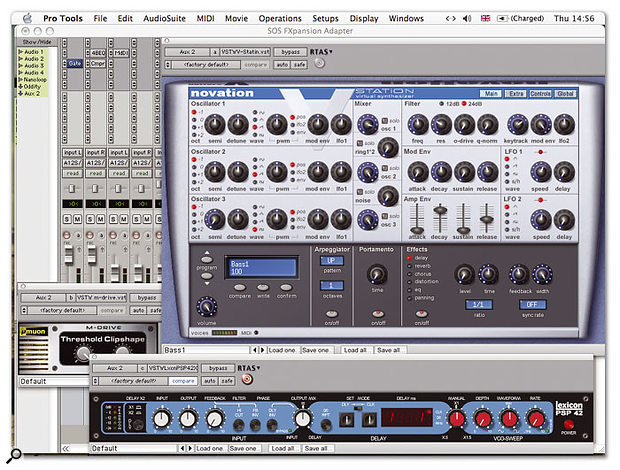Open the Operations menu
This screenshot has width=620, height=470.
coord(280,18)
